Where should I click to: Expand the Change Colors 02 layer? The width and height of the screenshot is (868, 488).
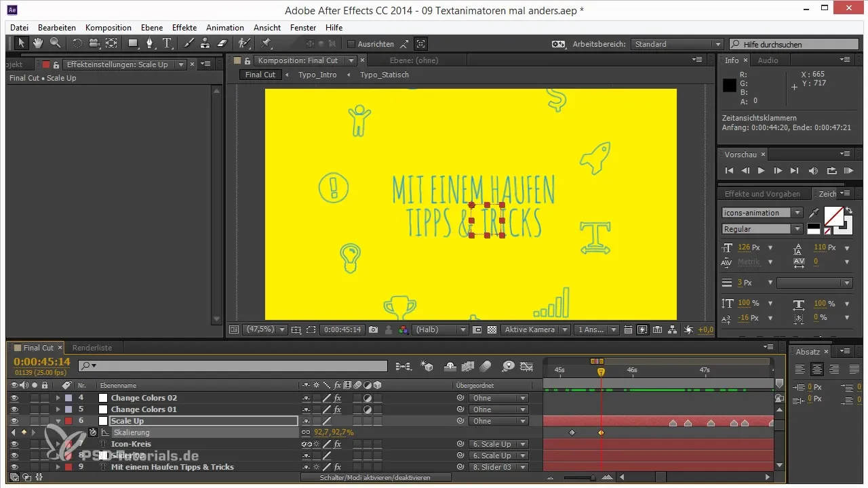click(x=58, y=398)
